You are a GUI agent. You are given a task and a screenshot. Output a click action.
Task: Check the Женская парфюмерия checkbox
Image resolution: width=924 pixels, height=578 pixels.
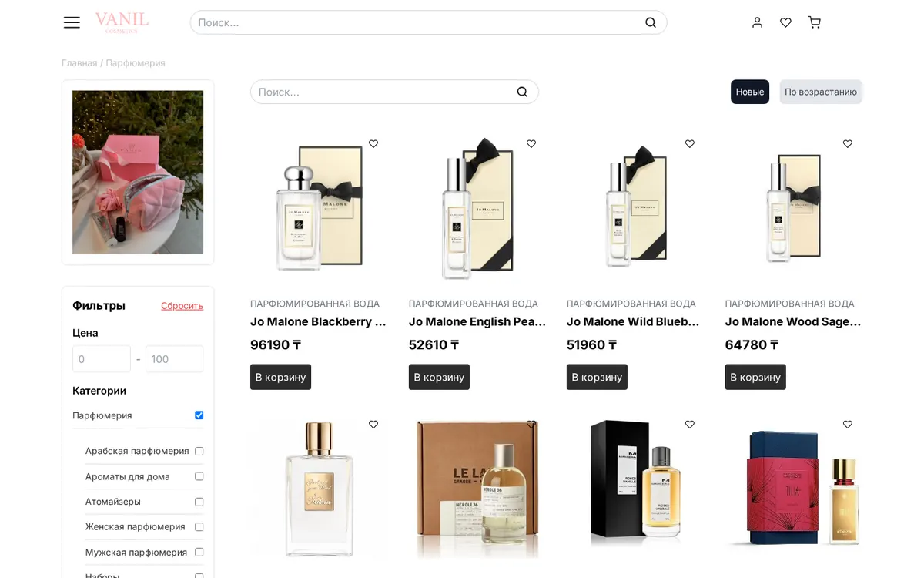[x=199, y=527]
